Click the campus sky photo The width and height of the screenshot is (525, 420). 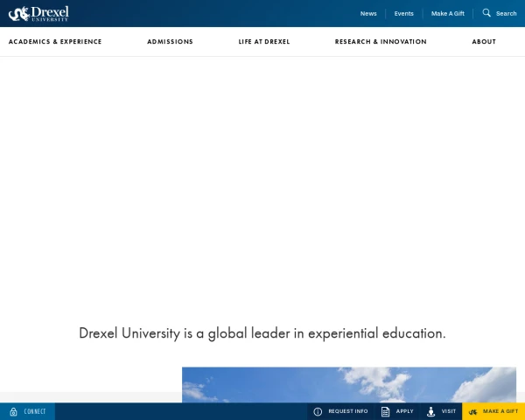click(348, 385)
